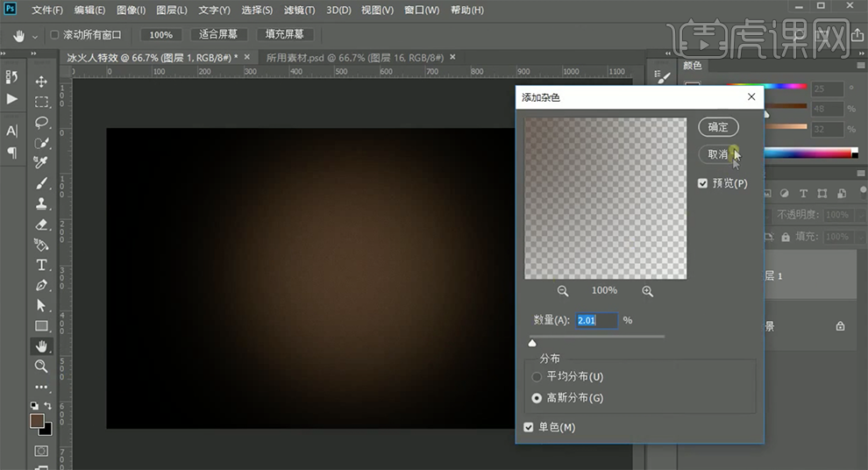The width and height of the screenshot is (868, 470).
Task: Select the Paint Bucket tool
Action: tap(41, 245)
